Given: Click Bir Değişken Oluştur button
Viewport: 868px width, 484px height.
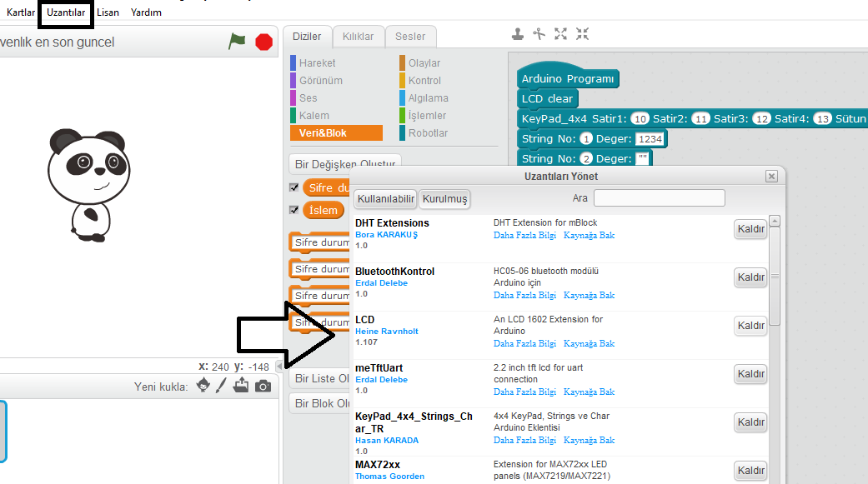Looking at the screenshot, I should [x=345, y=164].
